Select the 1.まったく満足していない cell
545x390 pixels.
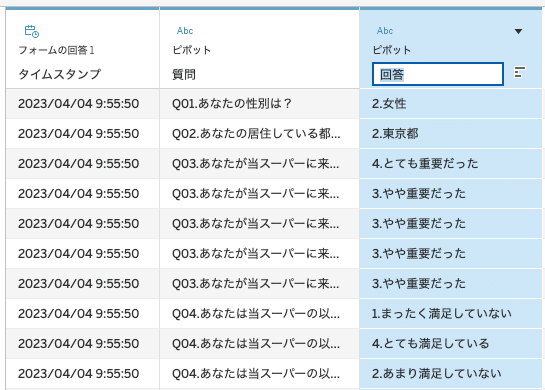(450, 314)
